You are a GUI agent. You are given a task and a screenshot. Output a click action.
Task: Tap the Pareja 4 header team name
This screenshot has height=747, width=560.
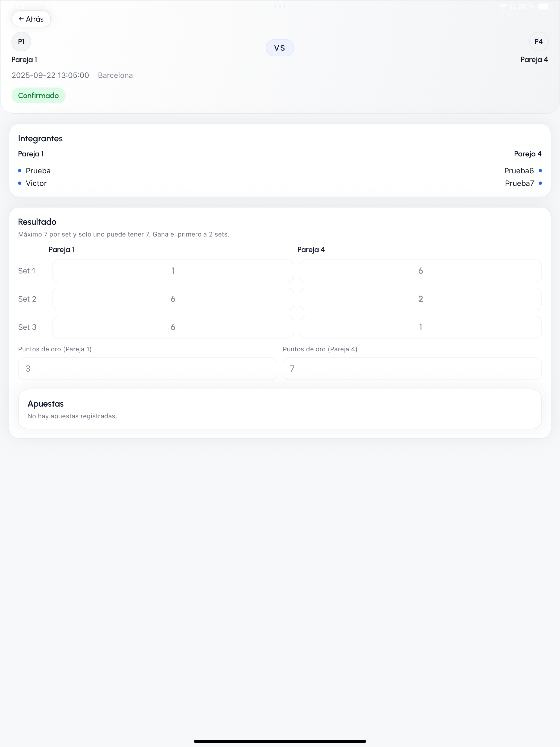(534, 60)
